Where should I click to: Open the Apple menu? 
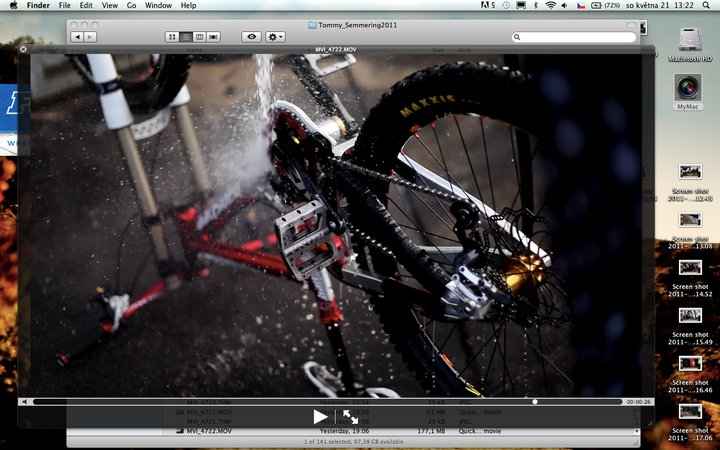13,6
